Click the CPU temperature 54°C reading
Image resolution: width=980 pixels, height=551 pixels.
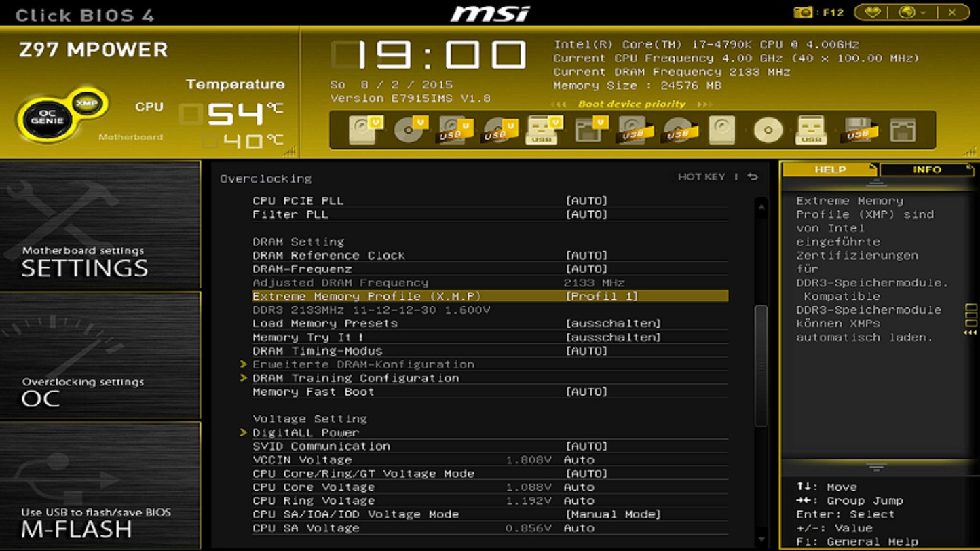233,113
